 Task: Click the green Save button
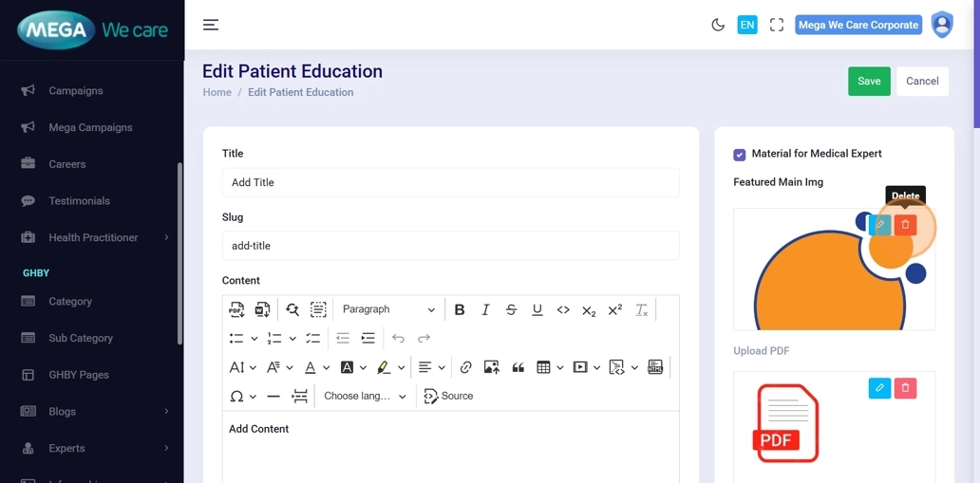coord(869,82)
